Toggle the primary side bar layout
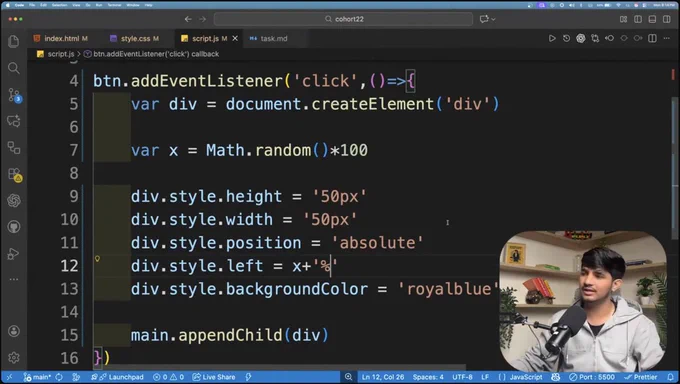Screen dimensions: 680x384 click(x=638, y=19)
